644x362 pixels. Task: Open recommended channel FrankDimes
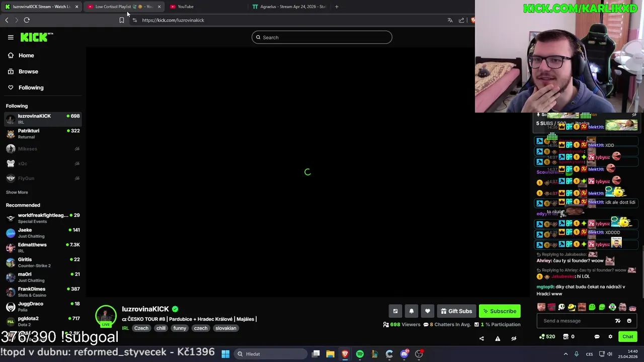(x=43, y=292)
